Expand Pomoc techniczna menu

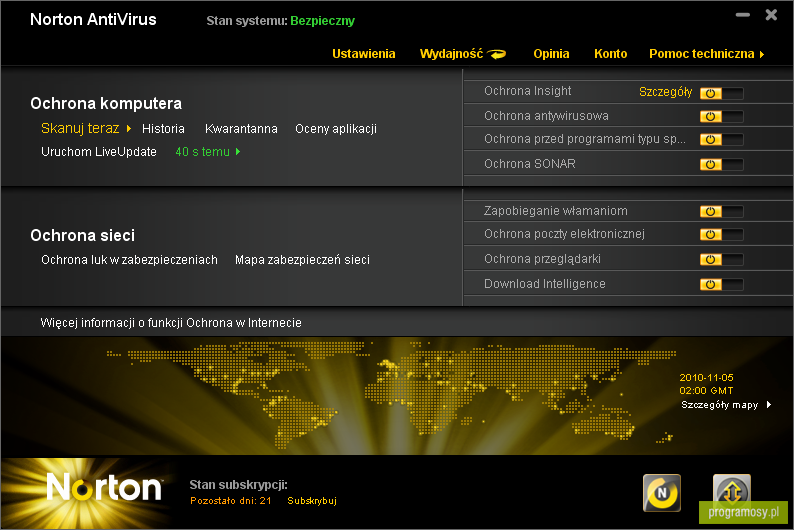point(706,54)
